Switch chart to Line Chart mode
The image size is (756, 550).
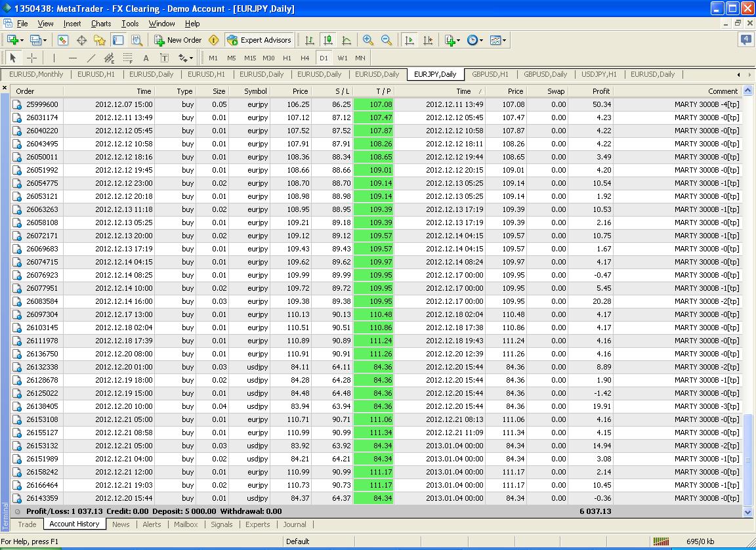coord(346,41)
